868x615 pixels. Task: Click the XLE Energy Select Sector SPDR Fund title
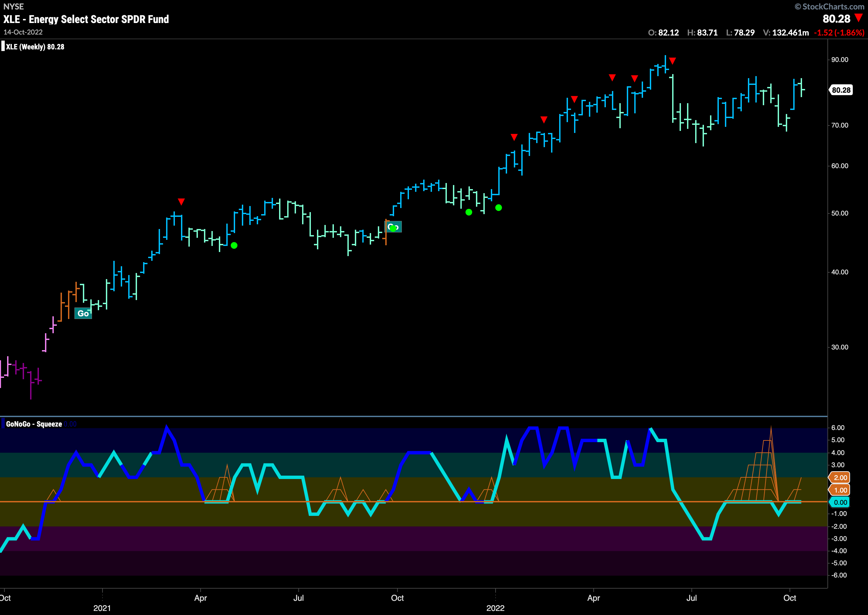[x=86, y=19]
